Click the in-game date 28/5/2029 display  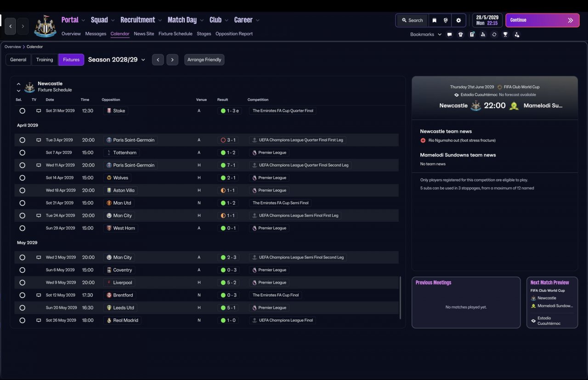487,20
